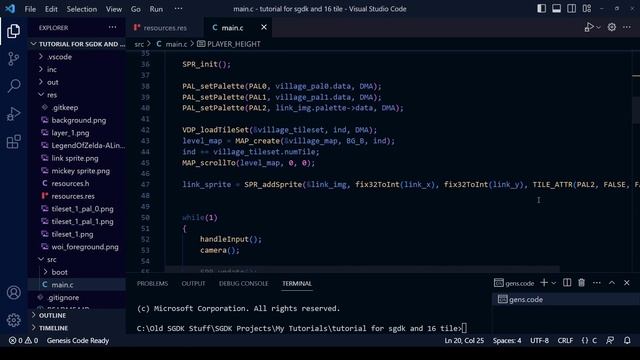Image resolution: width=640 pixels, height=360 pixels.
Task: Click errors and warnings status indicator
Action: (x=24, y=340)
